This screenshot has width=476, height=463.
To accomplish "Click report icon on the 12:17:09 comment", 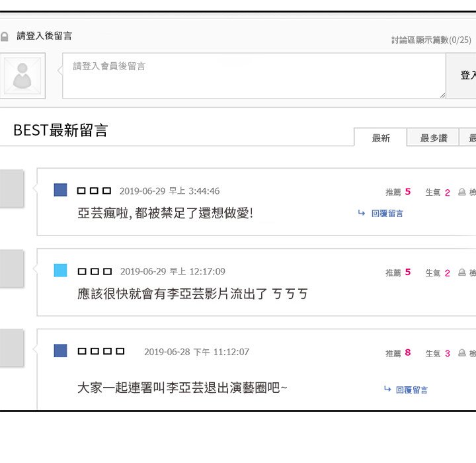I will [x=462, y=273].
